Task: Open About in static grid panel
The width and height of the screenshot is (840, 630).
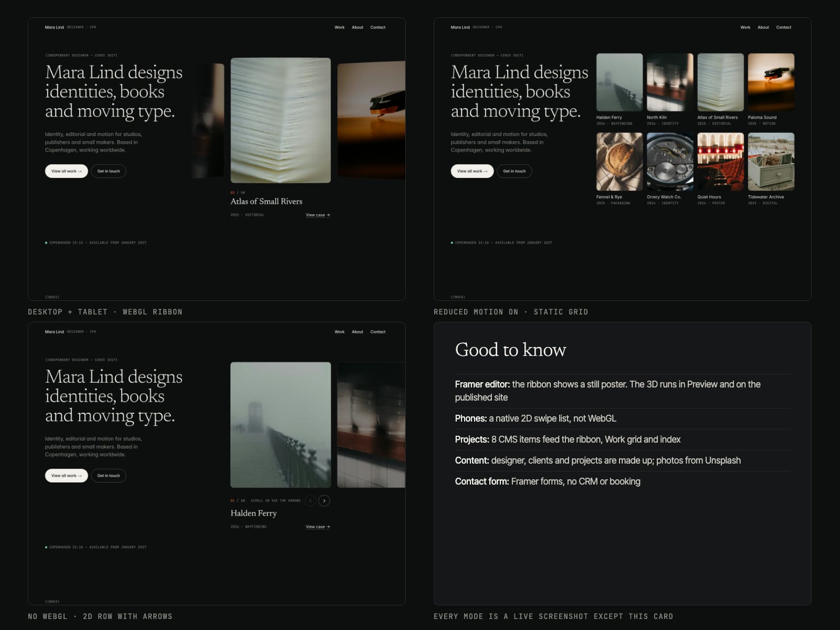Action: pyautogui.click(x=763, y=27)
